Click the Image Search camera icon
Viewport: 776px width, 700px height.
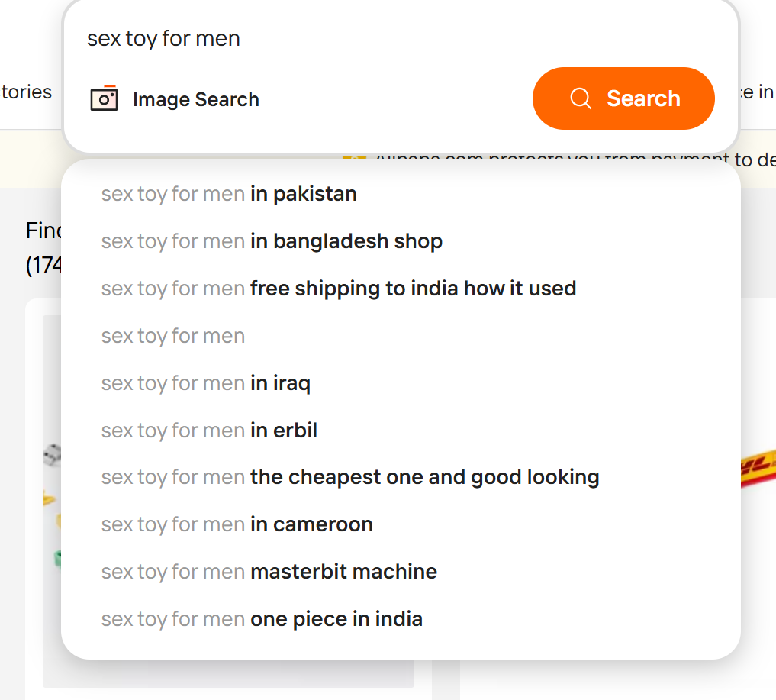tap(104, 99)
